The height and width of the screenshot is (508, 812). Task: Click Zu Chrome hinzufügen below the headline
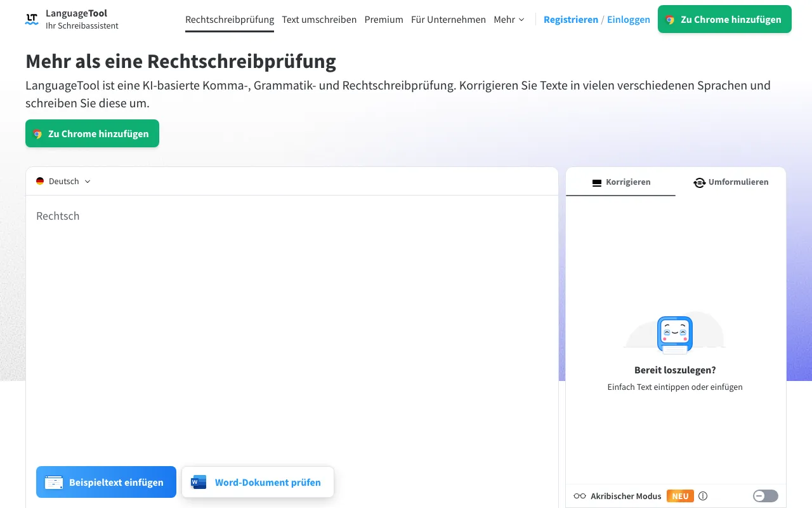click(x=92, y=133)
